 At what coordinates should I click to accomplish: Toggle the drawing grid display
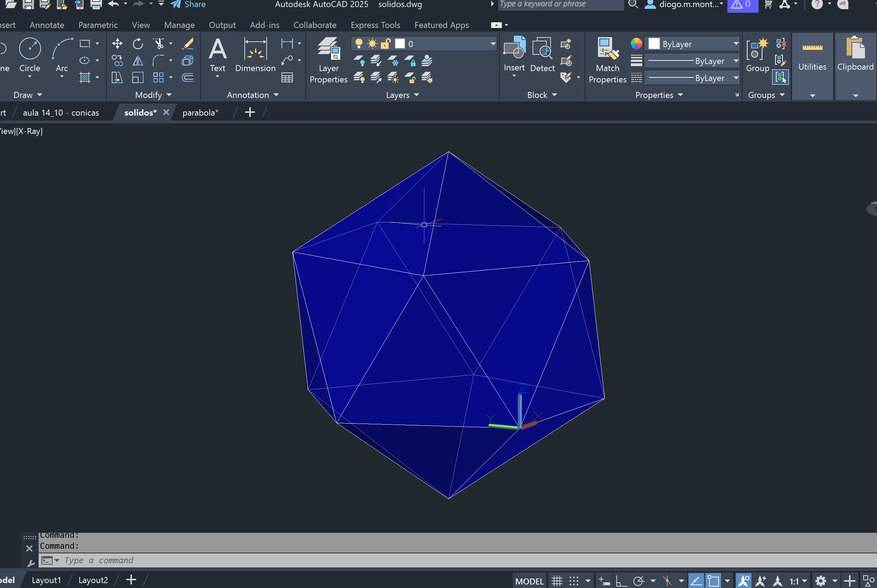tap(557, 581)
